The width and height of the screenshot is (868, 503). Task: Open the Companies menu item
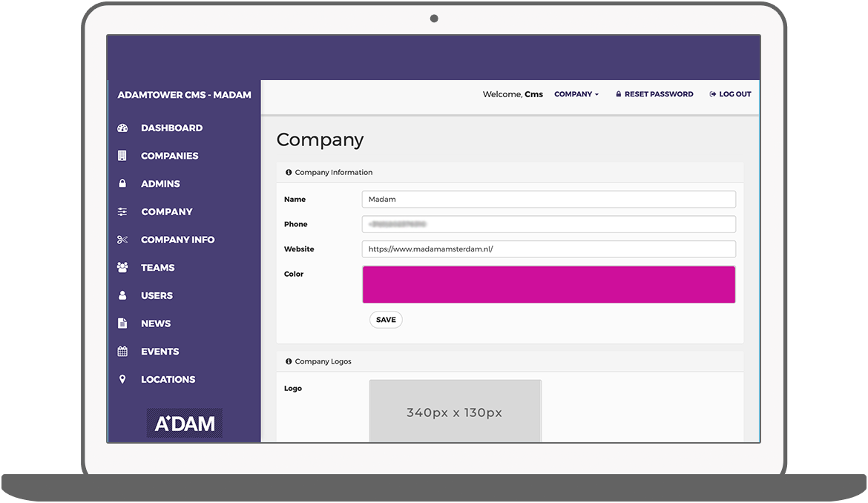(x=169, y=156)
